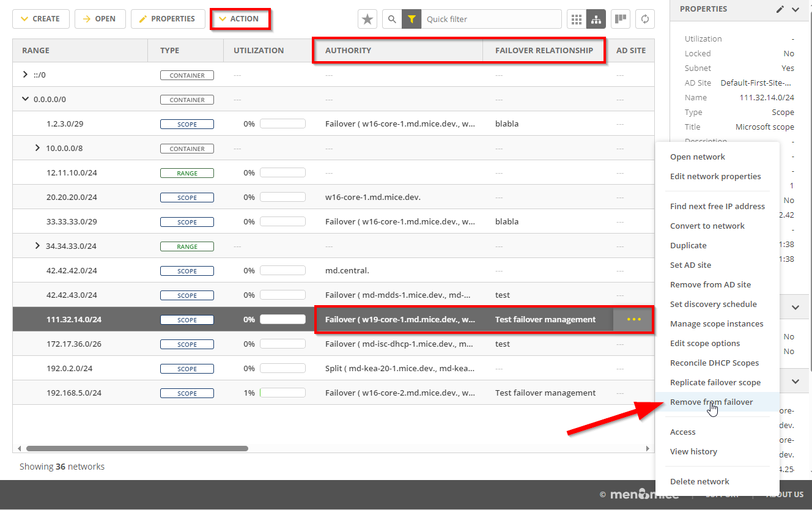
Task: Open the Create dropdown
Action: click(x=40, y=19)
